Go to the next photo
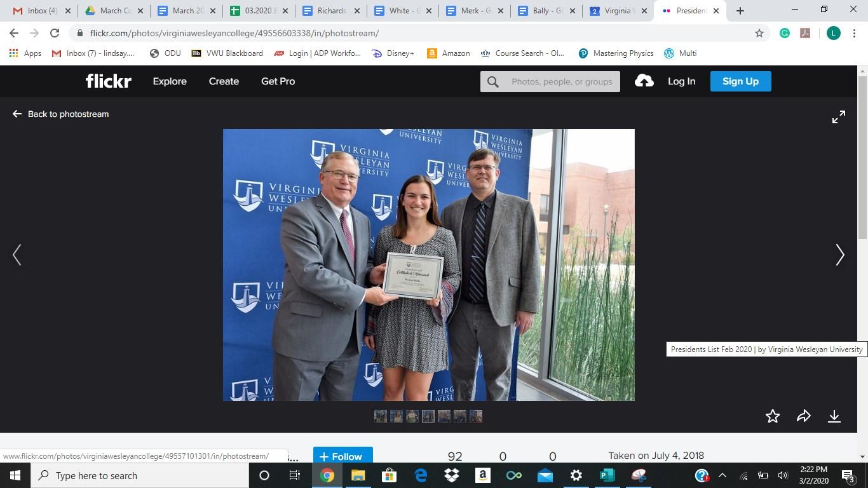Screen dimensions: 868x488 [x=840, y=255]
